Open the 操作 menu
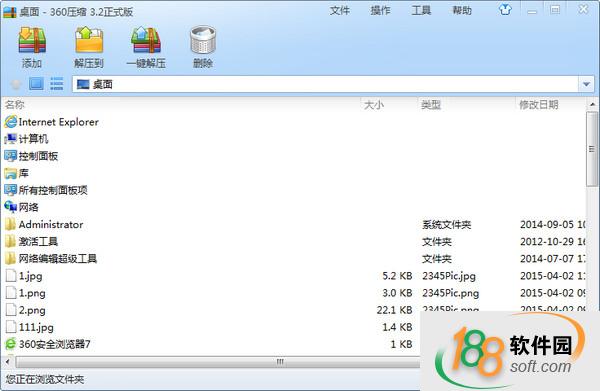The image size is (600, 391). (x=380, y=10)
